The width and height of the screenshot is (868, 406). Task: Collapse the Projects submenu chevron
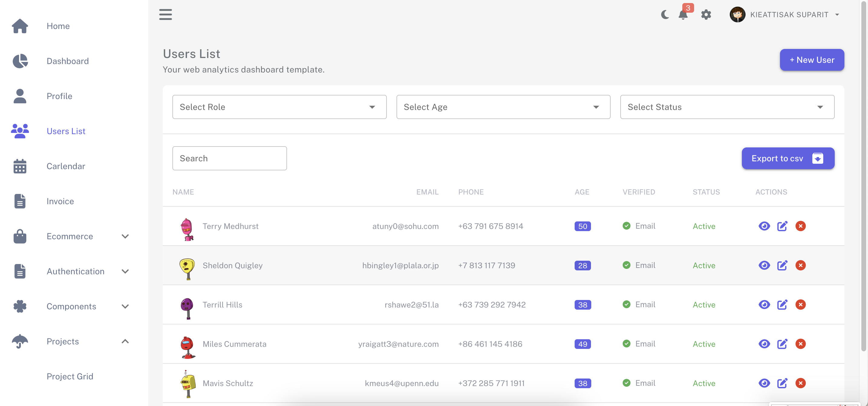pos(125,341)
